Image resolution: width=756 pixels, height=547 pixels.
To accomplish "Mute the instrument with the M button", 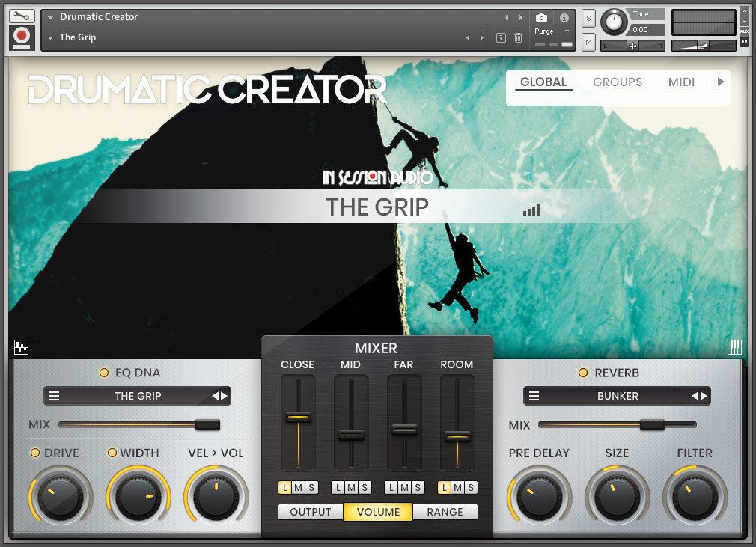I will [x=588, y=42].
